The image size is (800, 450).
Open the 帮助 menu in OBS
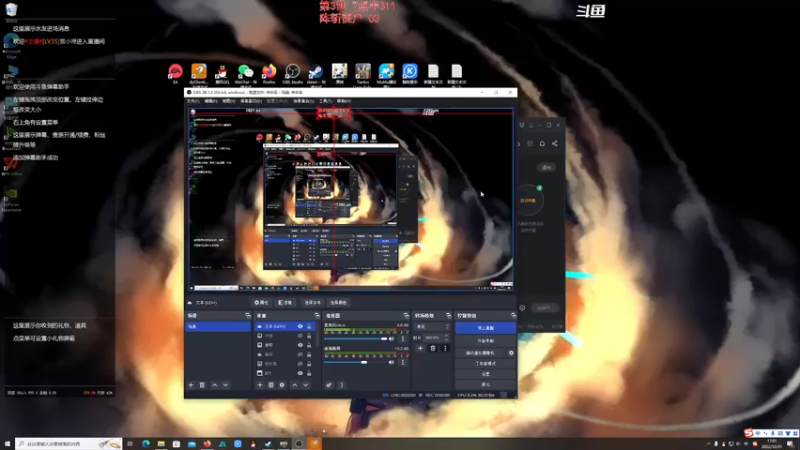coord(343,101)
